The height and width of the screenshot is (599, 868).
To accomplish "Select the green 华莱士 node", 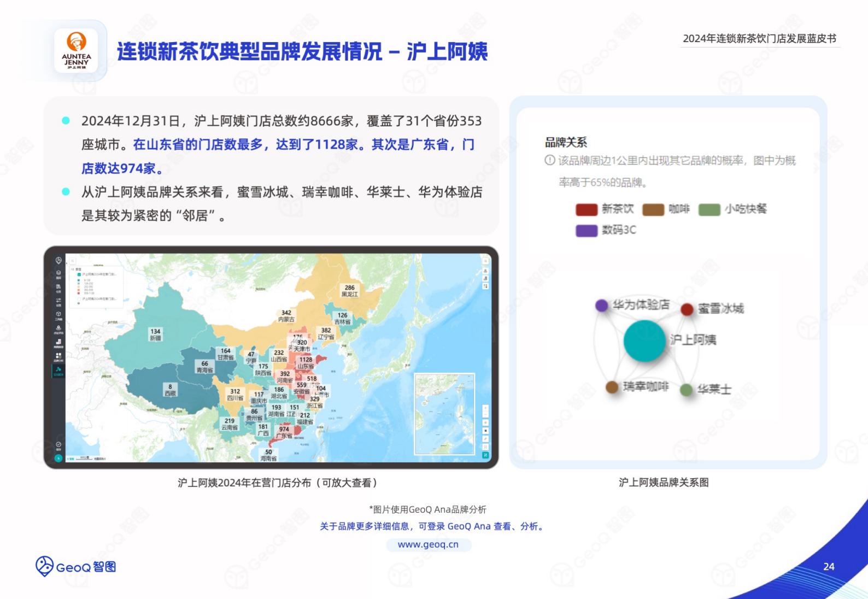I will (x=687, y=390).
